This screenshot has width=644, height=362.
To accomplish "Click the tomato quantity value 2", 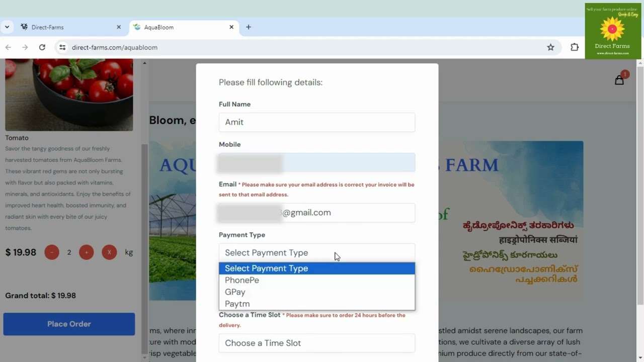I will [x=69, y=252].
